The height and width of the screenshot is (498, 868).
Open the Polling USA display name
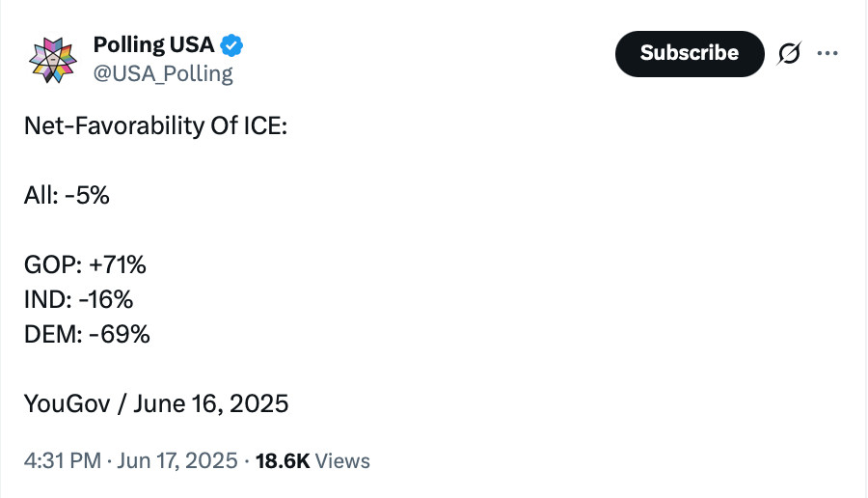153,44
